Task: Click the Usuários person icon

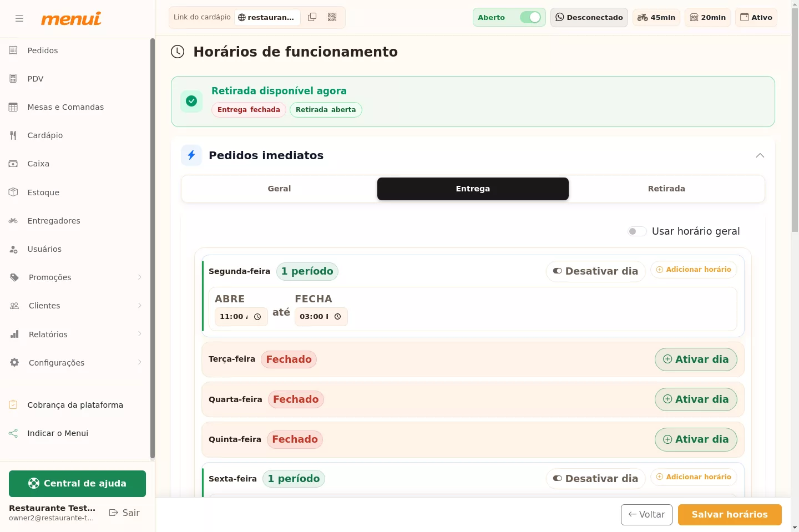Action: click(x=13, y=249)
